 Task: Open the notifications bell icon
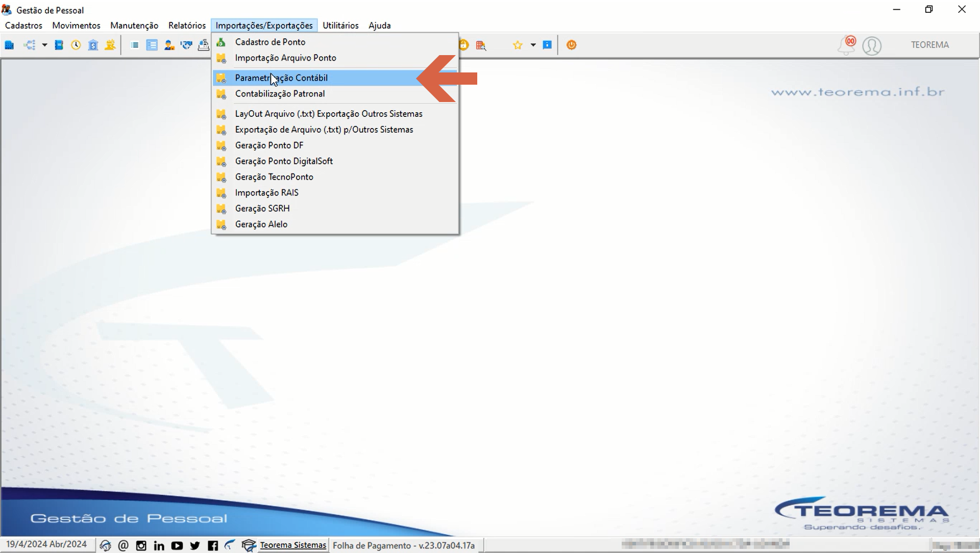coord(846,45)
